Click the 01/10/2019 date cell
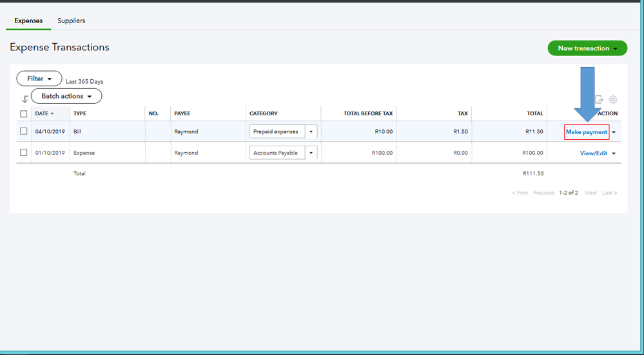 (50, 153)
